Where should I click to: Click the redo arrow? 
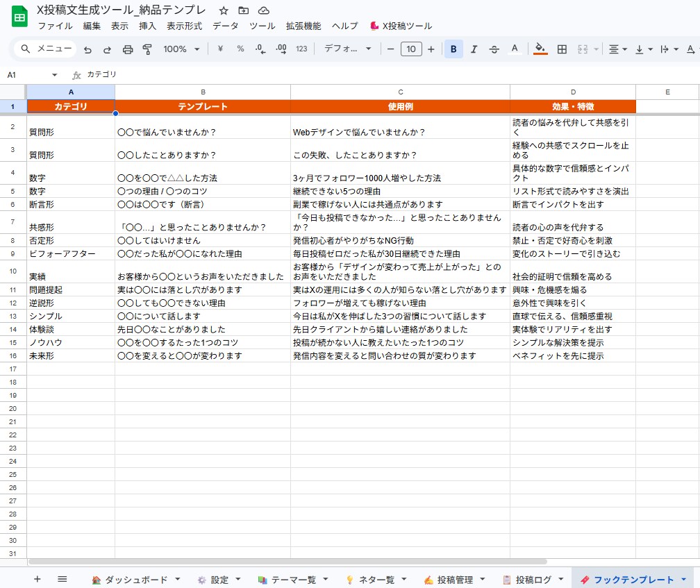point(107,49)
